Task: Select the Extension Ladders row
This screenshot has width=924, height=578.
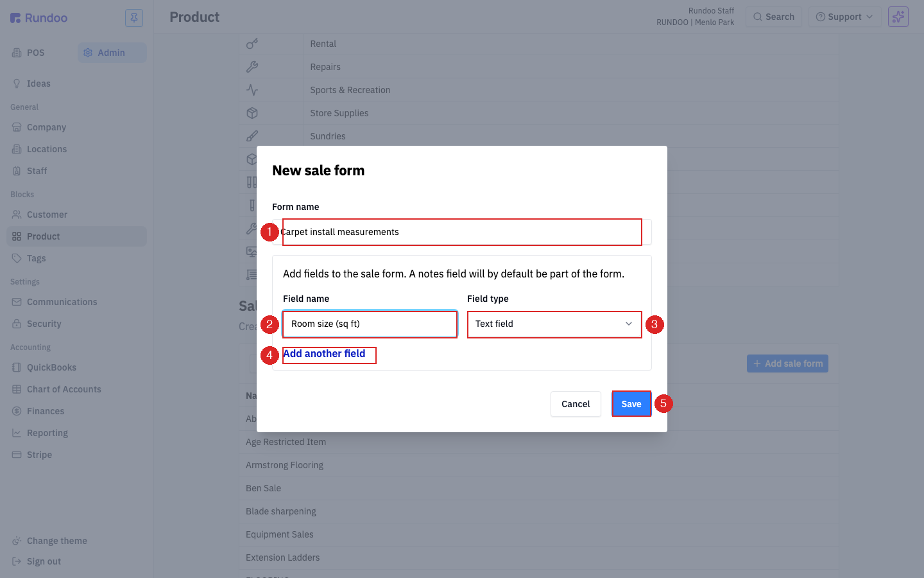Action: click(538, 557)
